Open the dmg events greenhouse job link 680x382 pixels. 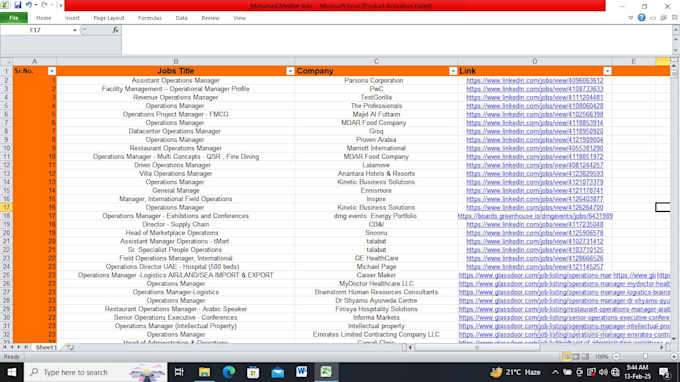click(535, 216)
